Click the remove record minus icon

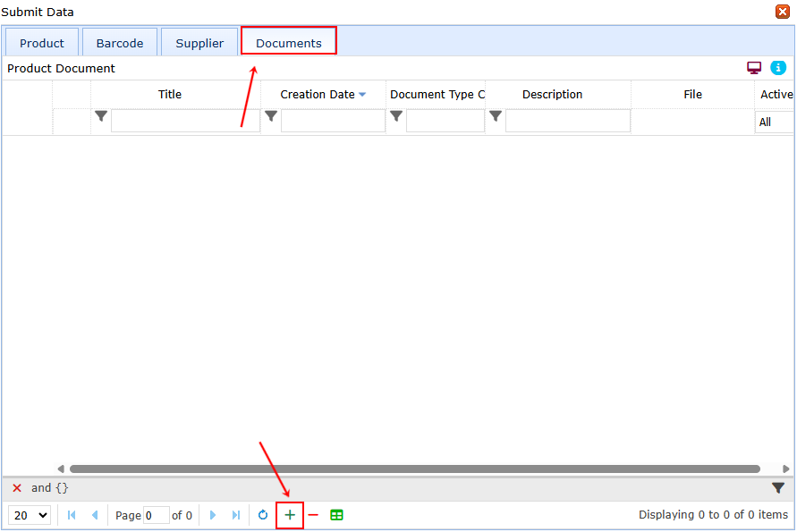[x=312, y=514]
